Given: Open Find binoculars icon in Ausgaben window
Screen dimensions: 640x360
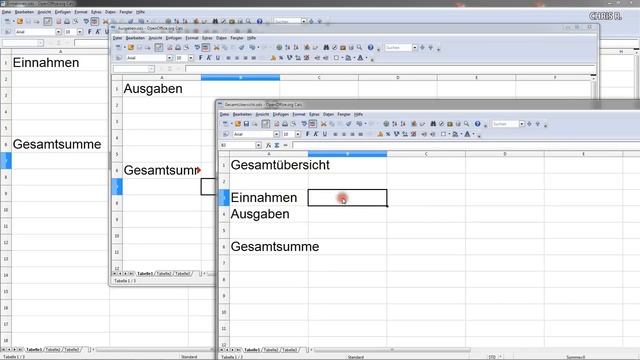Looking at the screenshot, I should [326, 48].
